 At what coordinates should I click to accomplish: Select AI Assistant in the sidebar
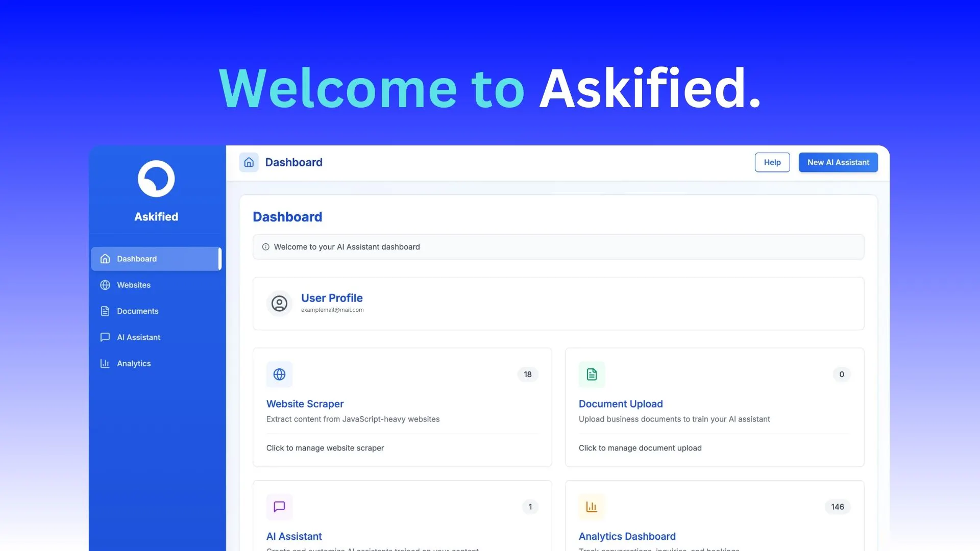coord(156,337)
